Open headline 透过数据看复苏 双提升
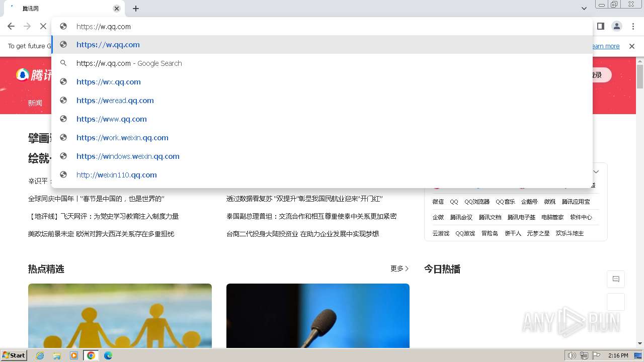The width and height of the screenshot is (644, 362). point(304,199)
